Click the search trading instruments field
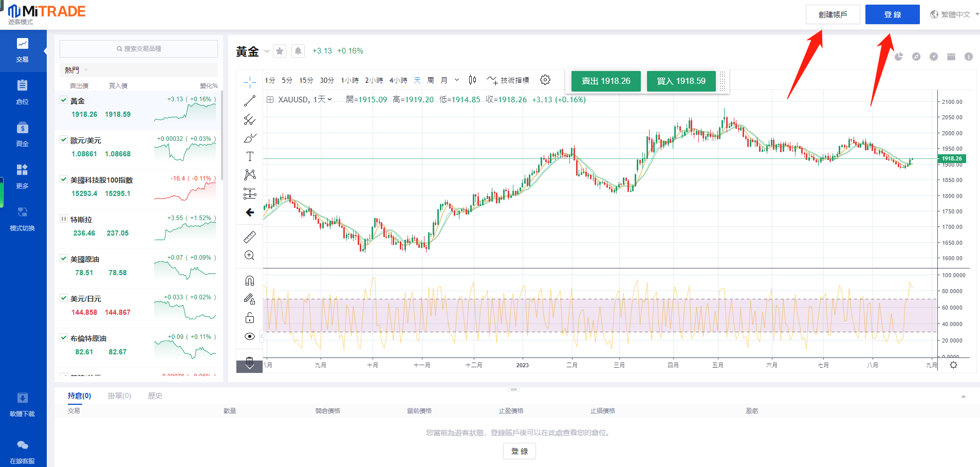Viewport: 980px width, 467px height. (x=139, y=49)
